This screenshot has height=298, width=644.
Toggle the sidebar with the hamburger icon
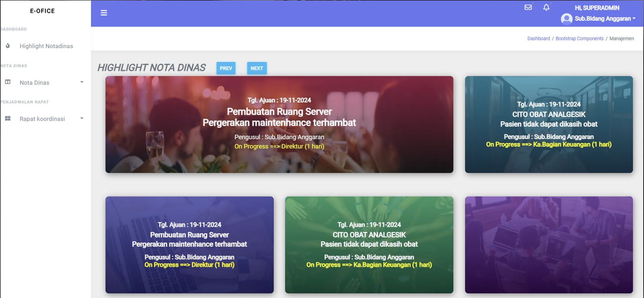point(104,13)
